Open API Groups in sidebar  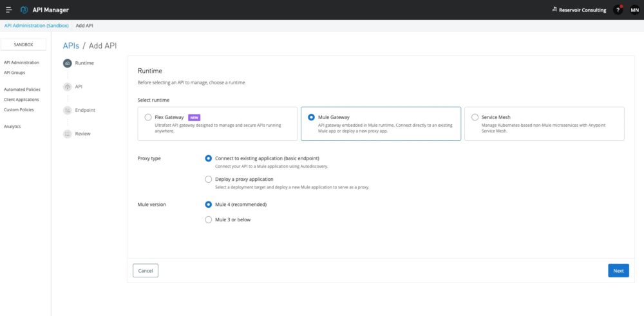click(x=14, y=73)
